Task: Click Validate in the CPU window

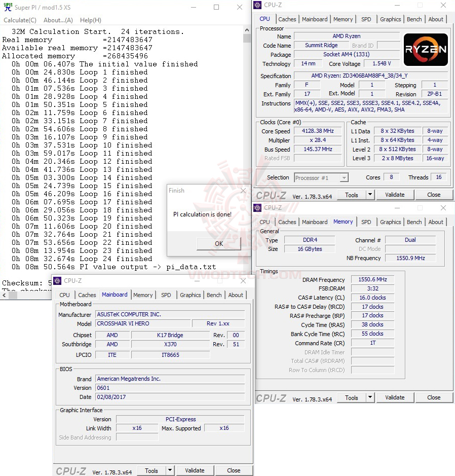Action: (x=395, y=194)
